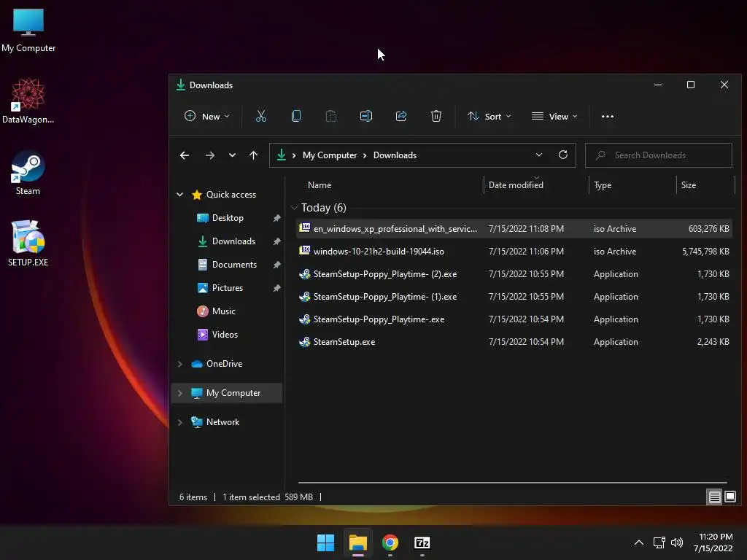Open the clock and date in taskbar
Viewport: 747px width, 560px height.
pyautogui.click(x=713, y=542)
